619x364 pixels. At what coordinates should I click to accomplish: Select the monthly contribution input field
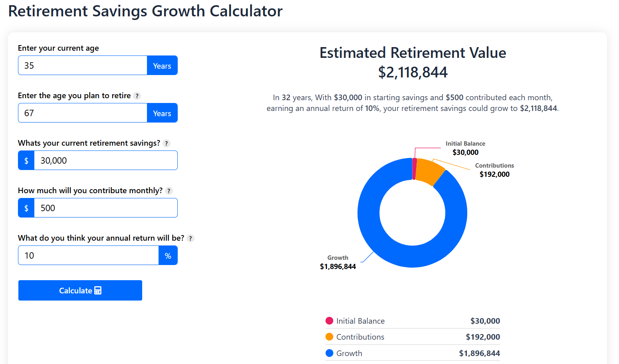pyautogui.click(x=106, y=208)
